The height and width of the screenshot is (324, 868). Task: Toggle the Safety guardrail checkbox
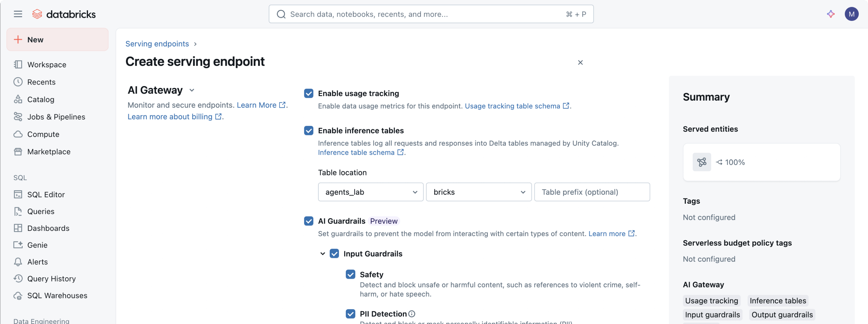351,274
